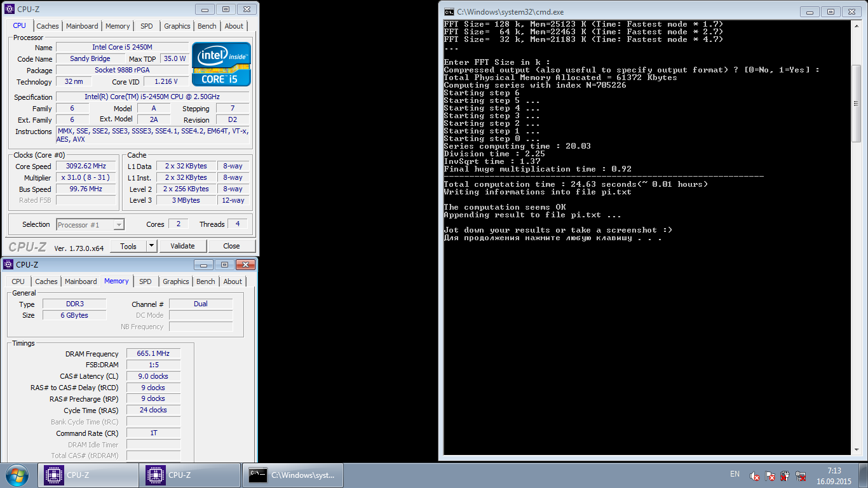
Task: Click the cmd.exe scrollbar down arrow
Action: coord(856,450)
